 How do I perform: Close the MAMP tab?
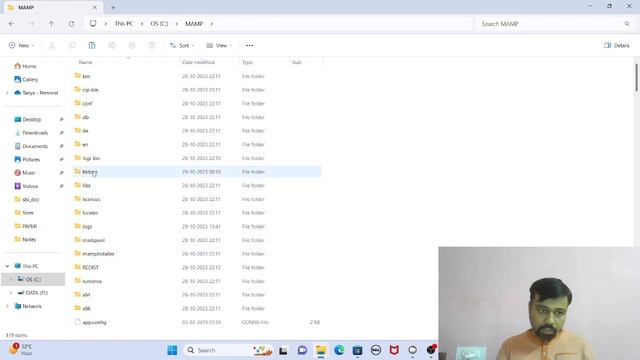click(x=95, y=7)
